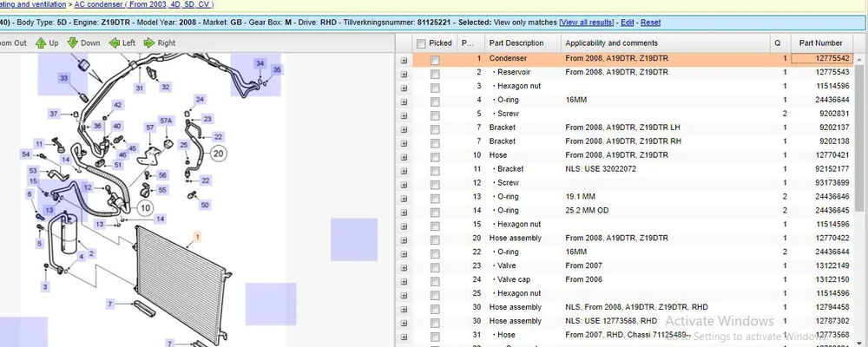Check the box for the Condenser row
This screenshot has height=347, width=868.
pos(435,59)
